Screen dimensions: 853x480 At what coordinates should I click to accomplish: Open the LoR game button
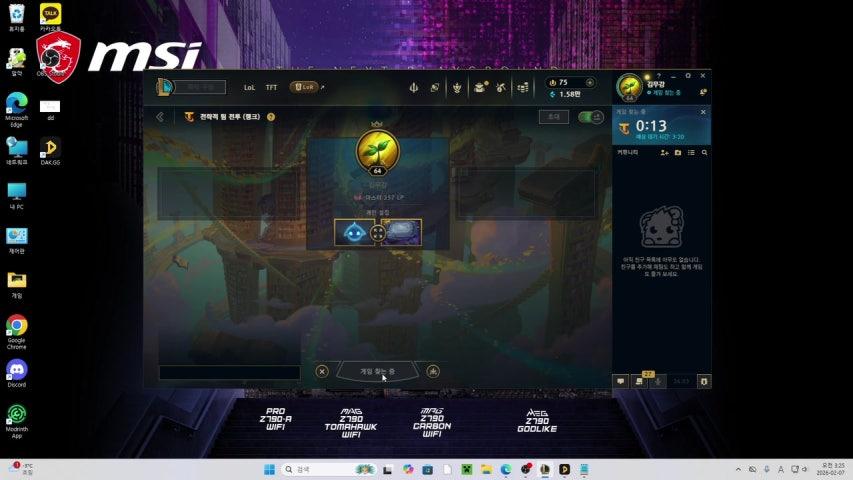click(x=304, y=87)
